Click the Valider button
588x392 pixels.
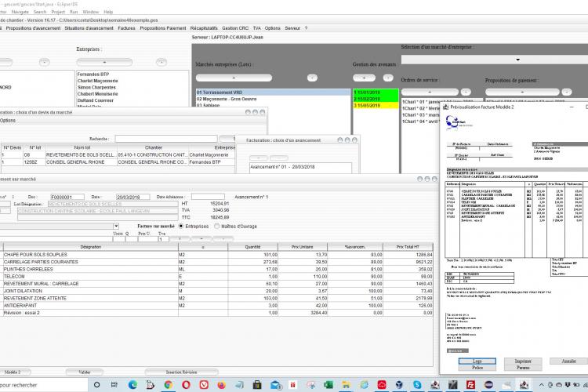coord(85,372)
